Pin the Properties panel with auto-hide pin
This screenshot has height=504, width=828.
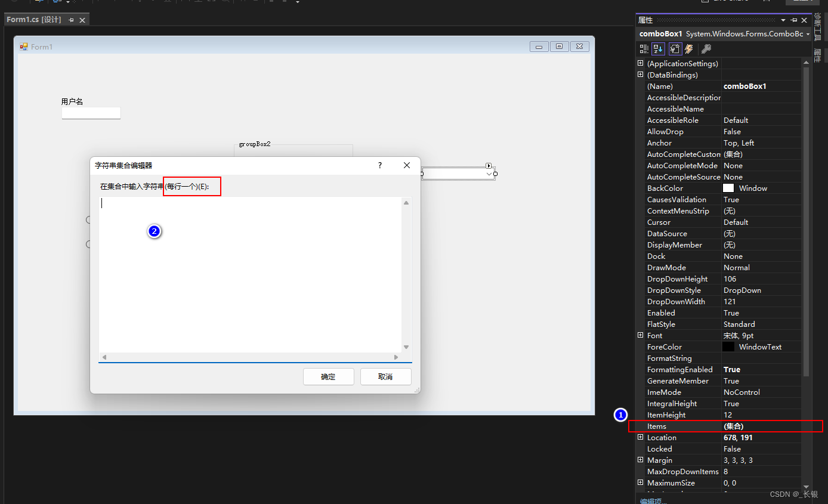794,20
